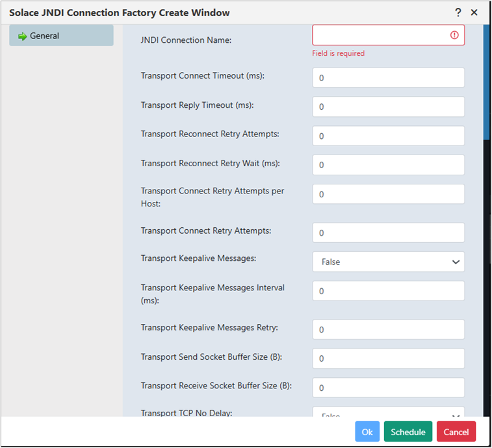Focus the JNDI Connection Name field
Screen dimensions: 492x448
388,35
